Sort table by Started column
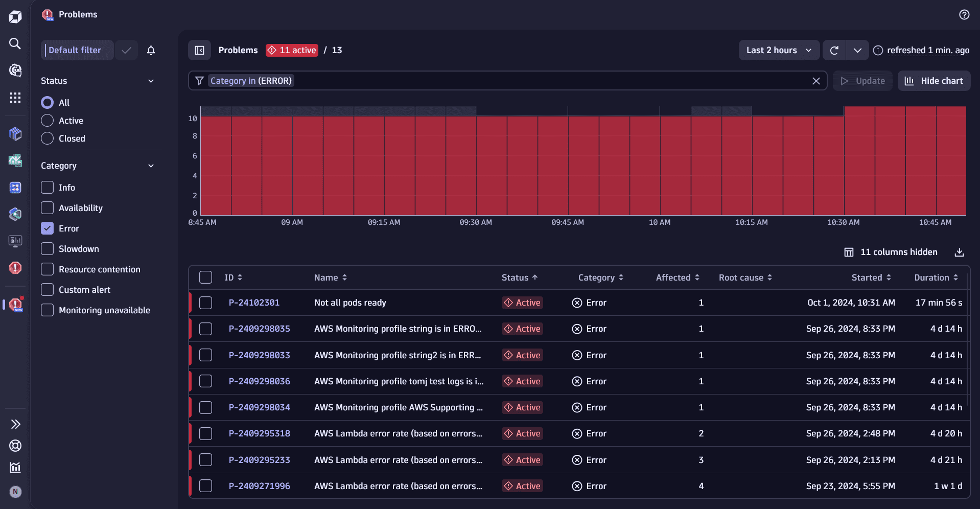980x509 pixels. point(871,277)
